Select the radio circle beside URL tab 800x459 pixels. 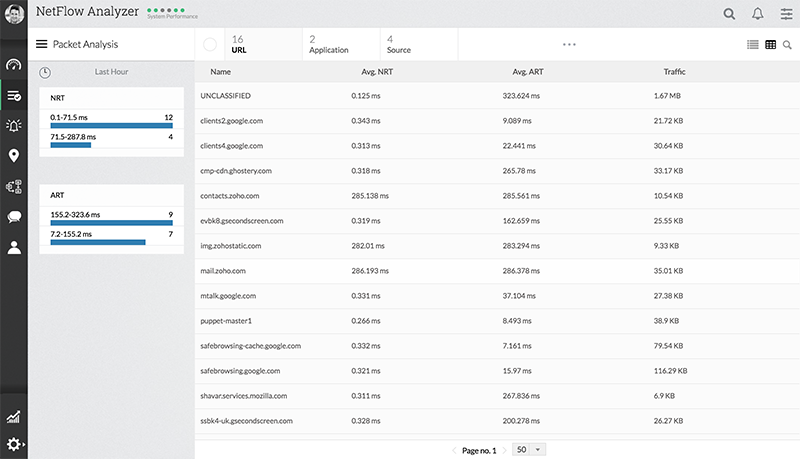pos(210,44)
